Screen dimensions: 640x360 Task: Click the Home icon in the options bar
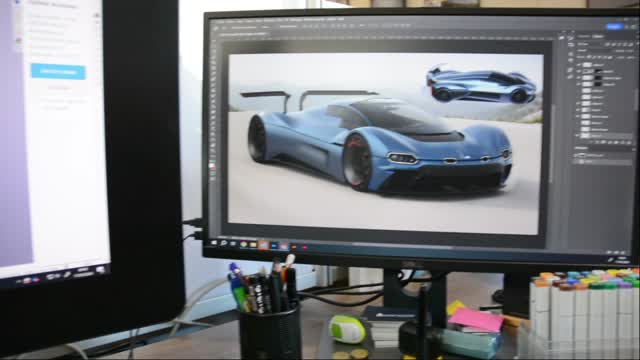pos(216,27)
